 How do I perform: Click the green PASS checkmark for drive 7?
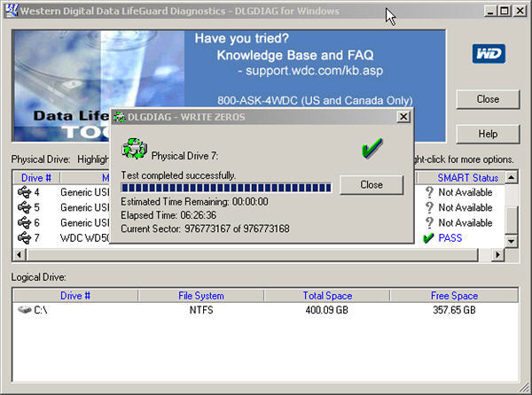point(428,238)
